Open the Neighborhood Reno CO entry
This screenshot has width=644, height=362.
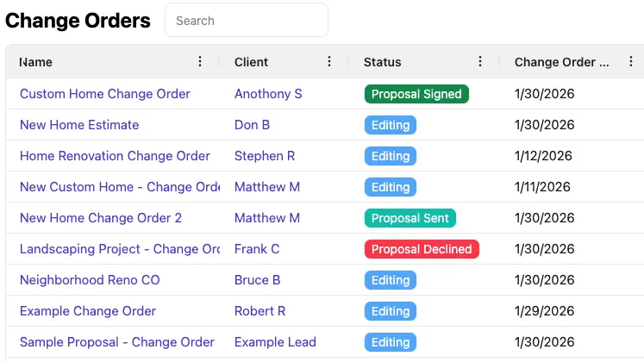90,280
